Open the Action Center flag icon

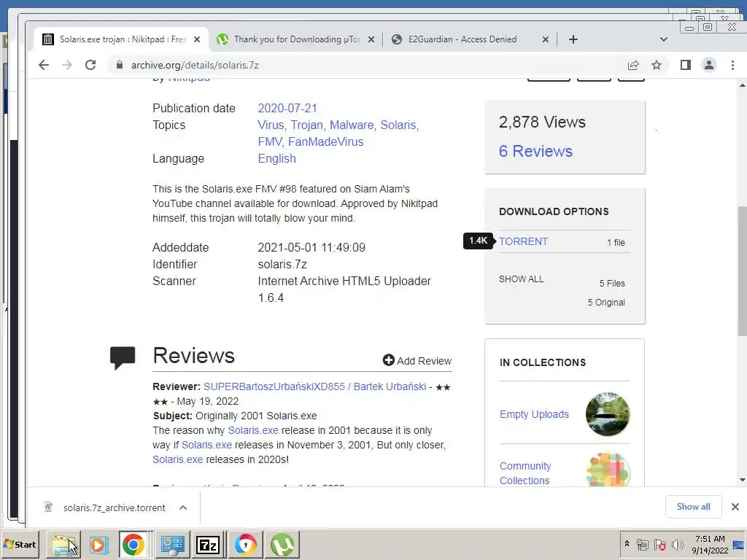(659, 544)
